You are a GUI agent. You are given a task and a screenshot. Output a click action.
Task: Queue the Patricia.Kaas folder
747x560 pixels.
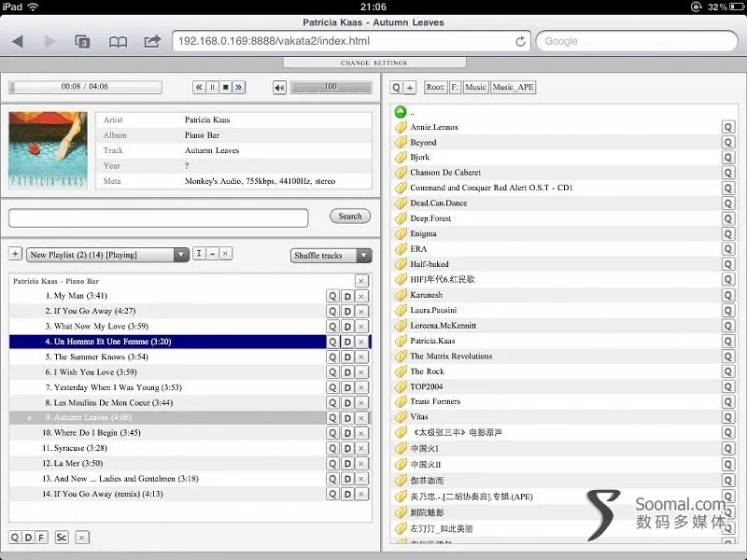[728, 341]
